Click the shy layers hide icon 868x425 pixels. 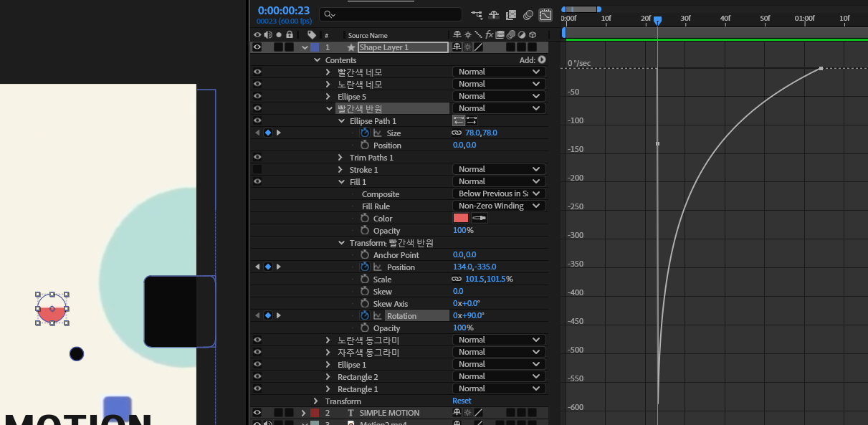coord(494,14)
